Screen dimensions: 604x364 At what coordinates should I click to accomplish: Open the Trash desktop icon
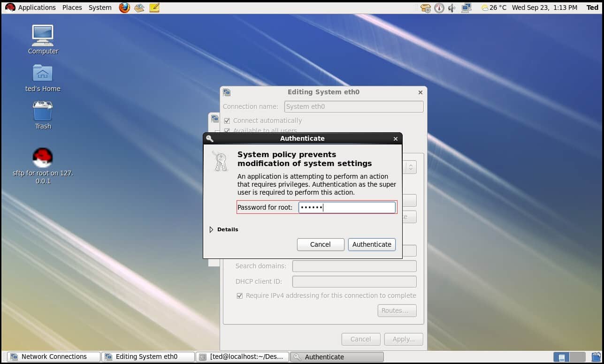(43, 112)
